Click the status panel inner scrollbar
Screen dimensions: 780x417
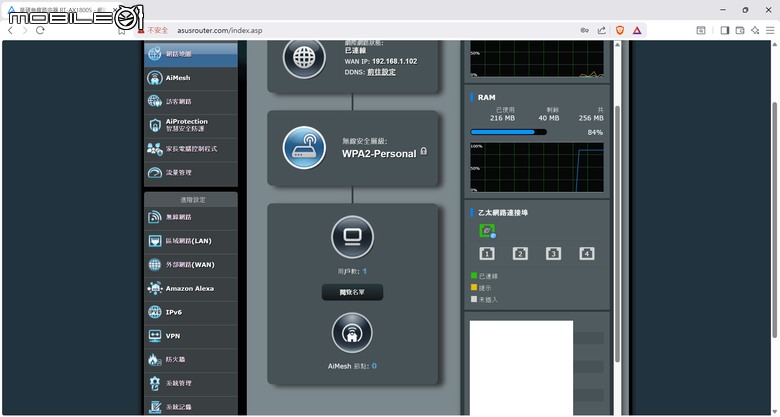coord(617,234)
